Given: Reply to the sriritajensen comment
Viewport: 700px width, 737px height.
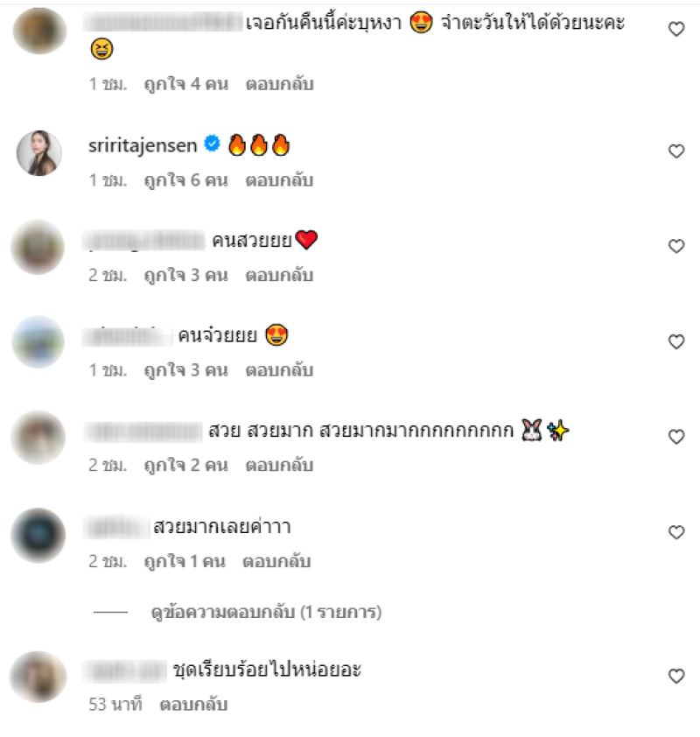Looking at the screenshot, I should (x=279, y=180).
